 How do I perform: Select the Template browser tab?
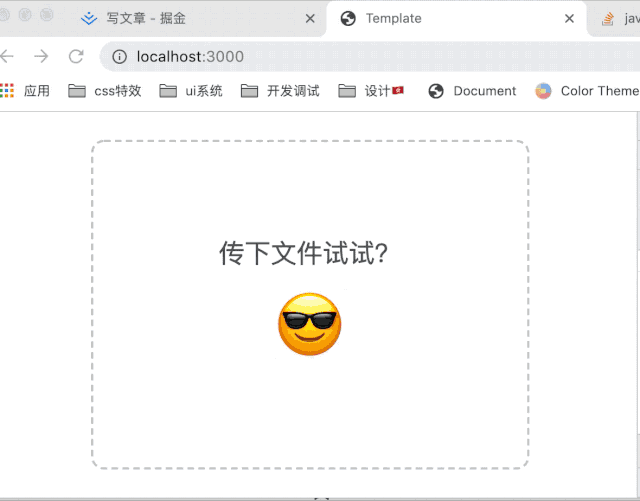456,19
